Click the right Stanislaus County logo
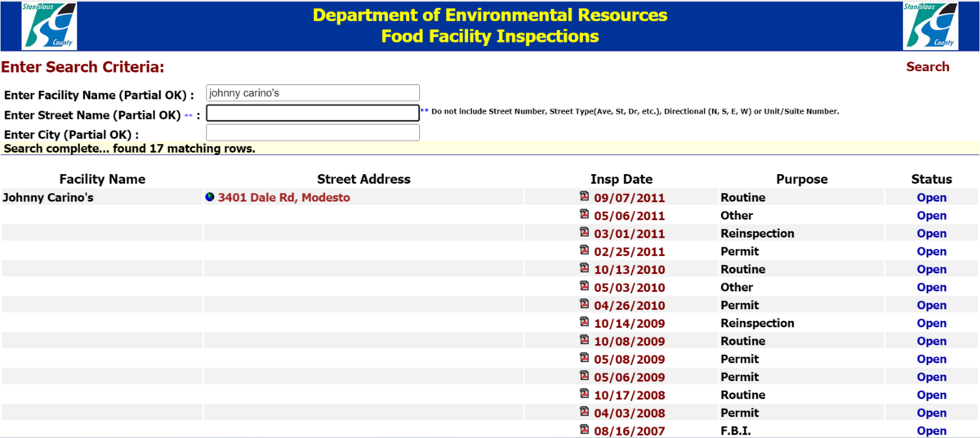 click(930, 25)
